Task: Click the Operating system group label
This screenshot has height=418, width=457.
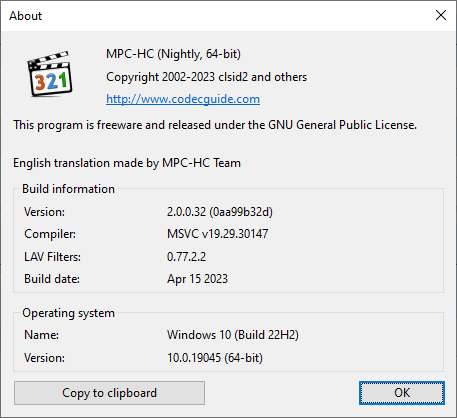Action: [68, 313]
